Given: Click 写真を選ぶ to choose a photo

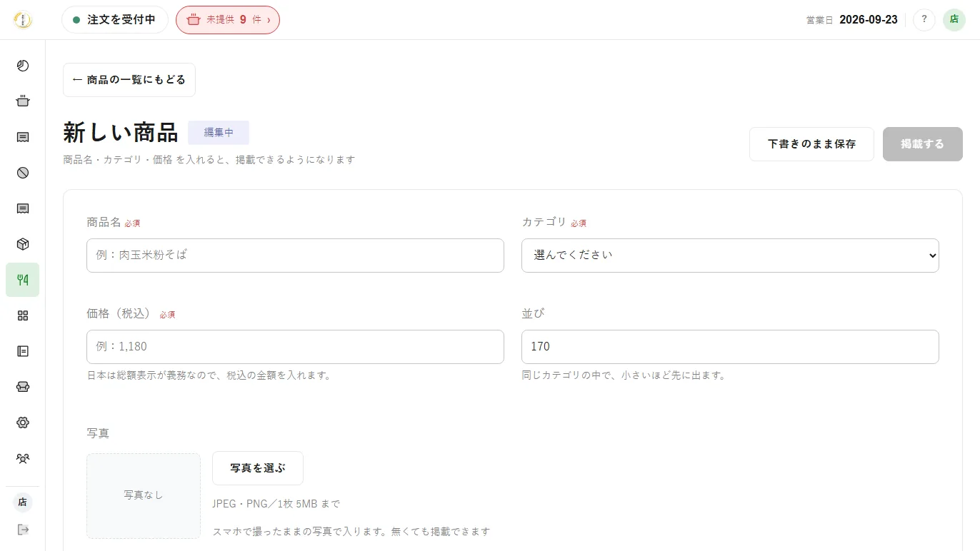Looking at the screenshot, I should point(258,468).
